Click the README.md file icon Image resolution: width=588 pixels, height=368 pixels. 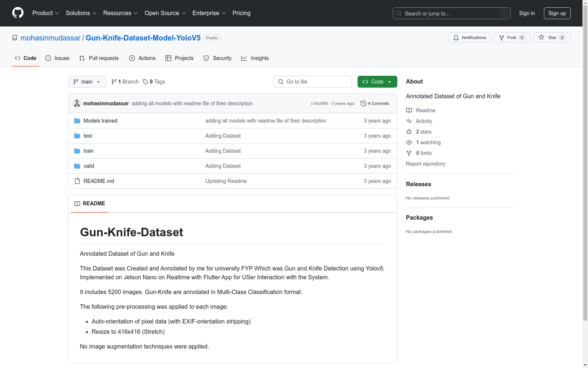pyautogui.click(x=77, y=181)
